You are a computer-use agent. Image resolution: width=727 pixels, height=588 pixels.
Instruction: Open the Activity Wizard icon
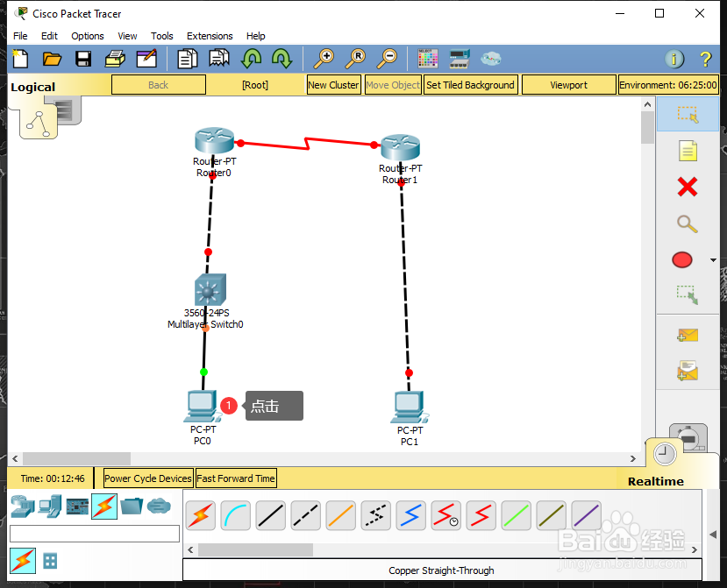pos(146,59)
